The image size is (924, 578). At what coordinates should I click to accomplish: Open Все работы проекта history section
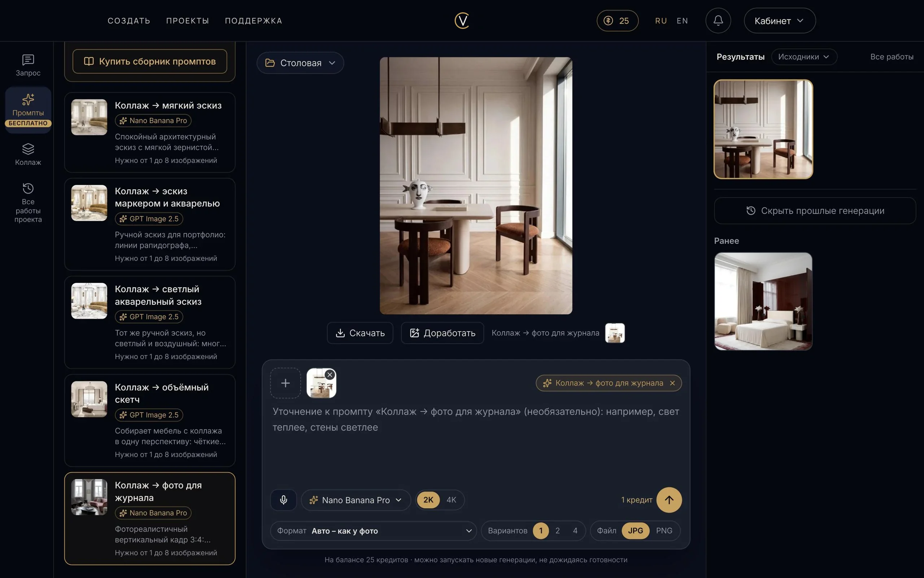(x=28, y=203)
